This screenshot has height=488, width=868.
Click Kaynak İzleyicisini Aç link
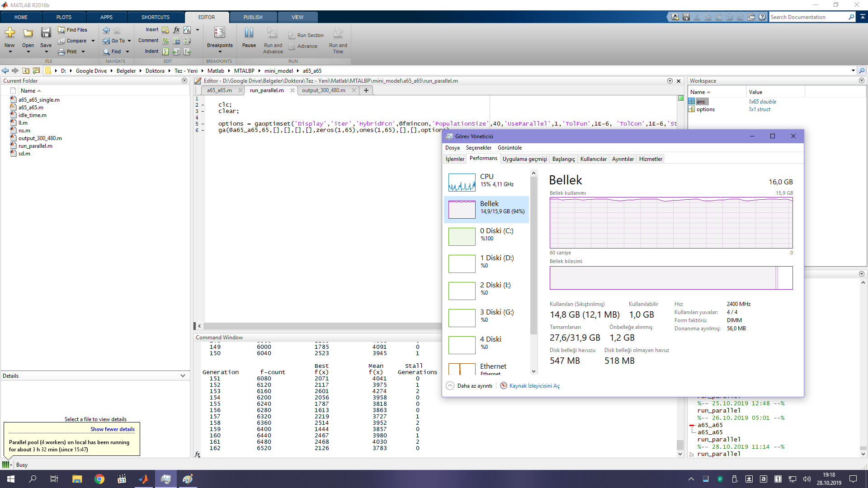click(x=530, y=386)
